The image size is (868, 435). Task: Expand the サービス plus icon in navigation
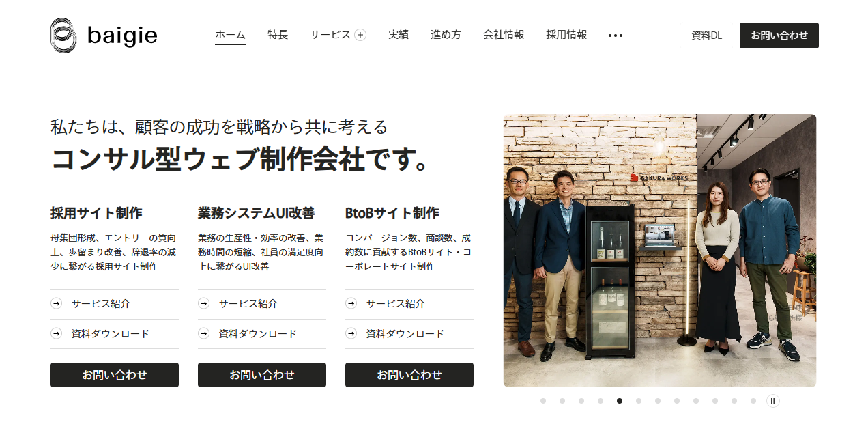(x=360, y=35)
